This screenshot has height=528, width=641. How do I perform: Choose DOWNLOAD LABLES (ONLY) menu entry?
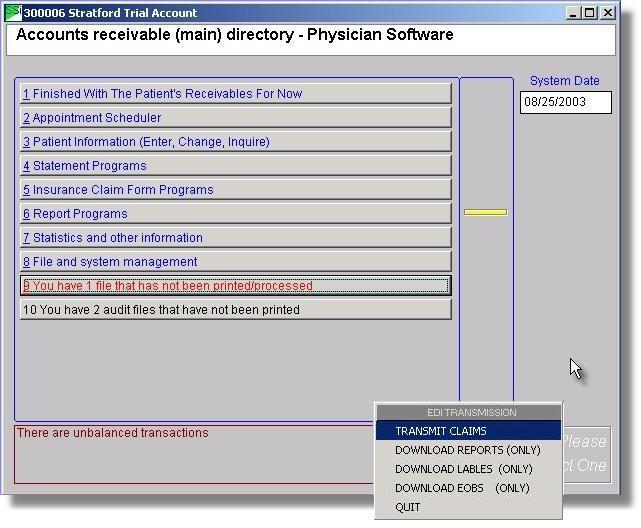click(x=468, y=469)
